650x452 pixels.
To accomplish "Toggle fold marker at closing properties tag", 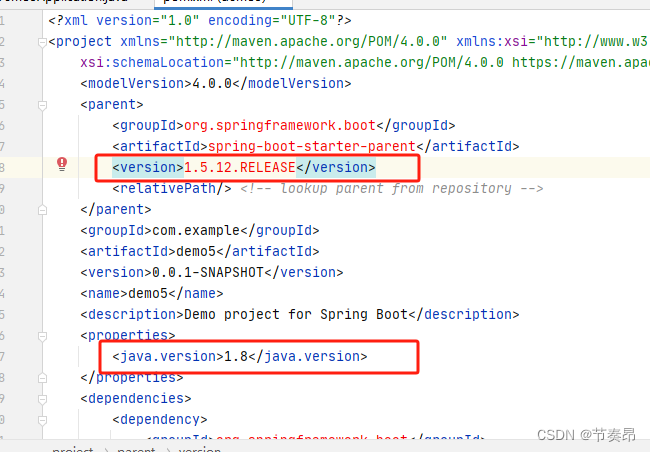I will (42, 378).
